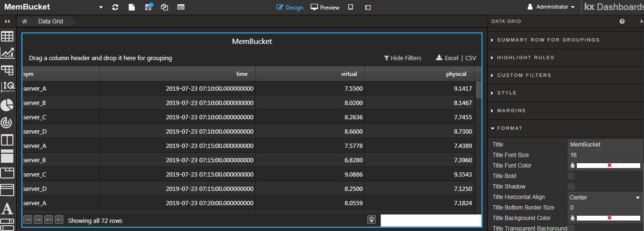
Task: Pick the tab control component icon
Action: pos(7,173)
